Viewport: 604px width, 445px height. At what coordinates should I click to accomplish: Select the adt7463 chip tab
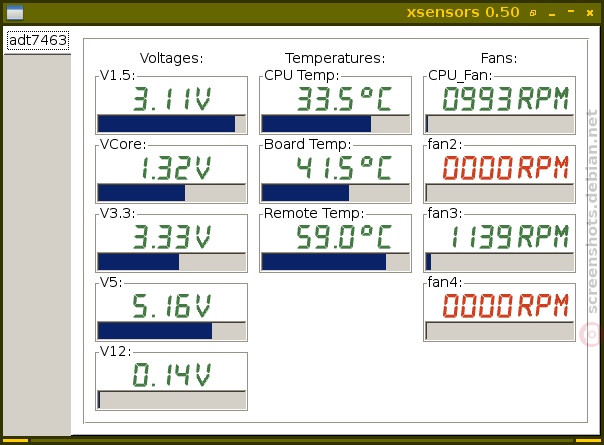tap(38, 40)
